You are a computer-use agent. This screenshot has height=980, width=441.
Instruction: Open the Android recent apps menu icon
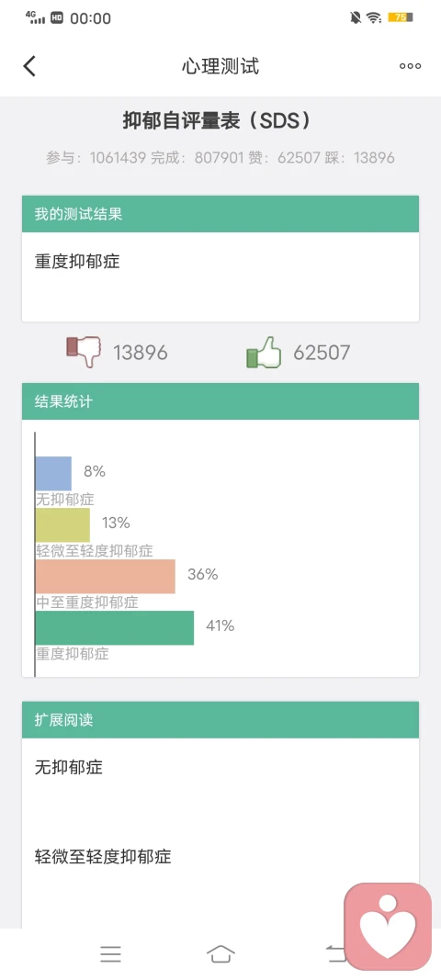111,953
